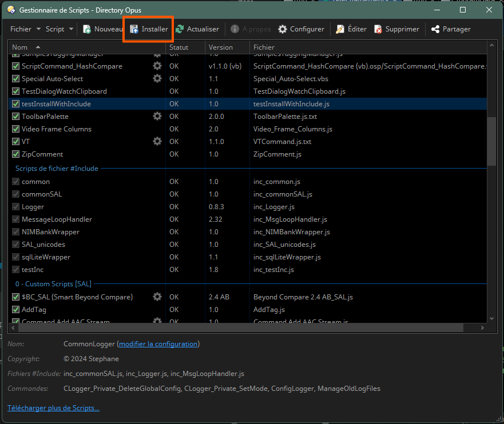The height and width of the screenshot is (424, 504).
Task: Sort list by Nom column header
Action: (x=20, y=47)
